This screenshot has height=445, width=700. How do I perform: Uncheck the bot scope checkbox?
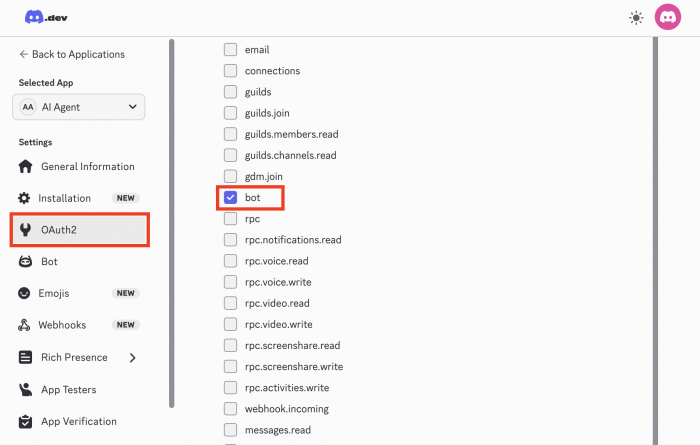(230, 197)
